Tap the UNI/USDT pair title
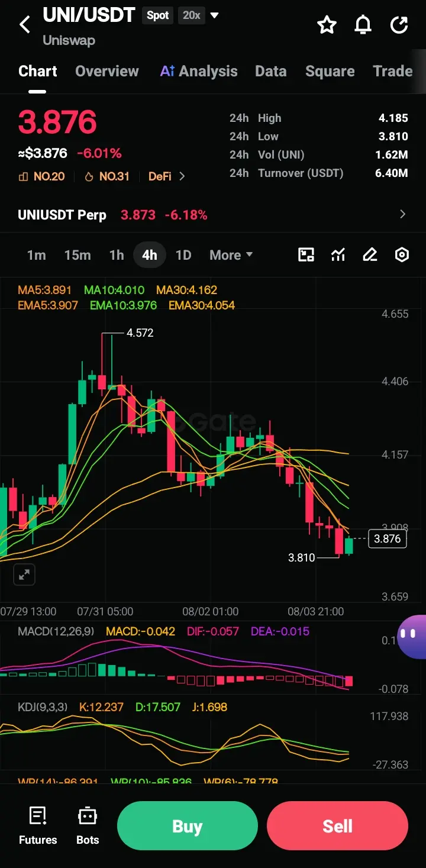 (x=89, y=15)
